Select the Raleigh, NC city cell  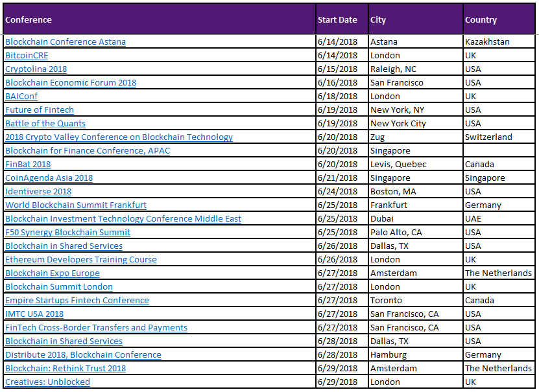pos(416,69)
